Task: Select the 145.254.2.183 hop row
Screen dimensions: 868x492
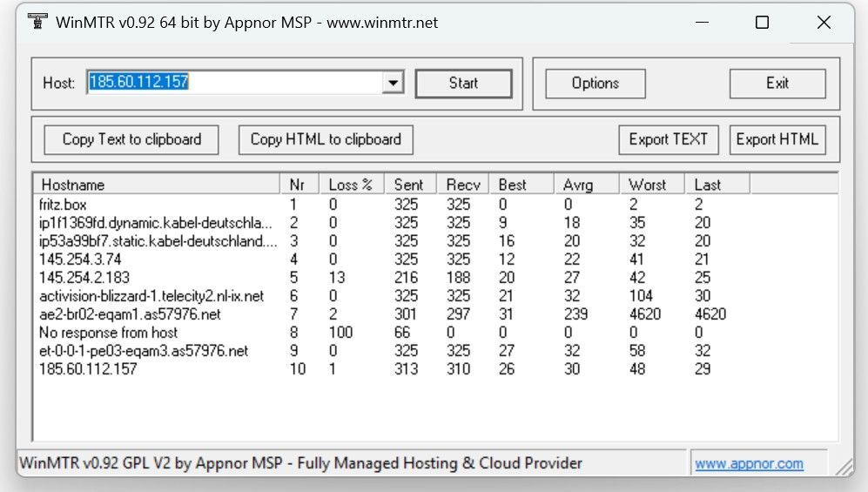Action: tap(435, 277)
